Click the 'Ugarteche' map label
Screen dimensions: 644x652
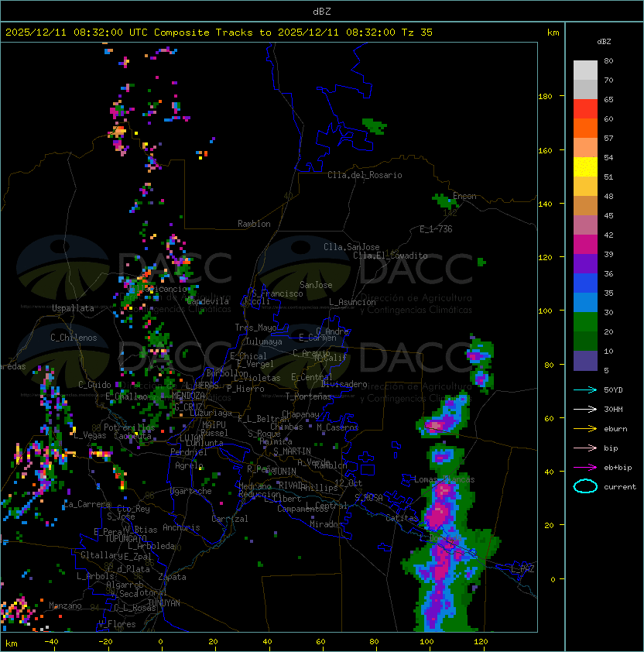click(x=191, y=491)
